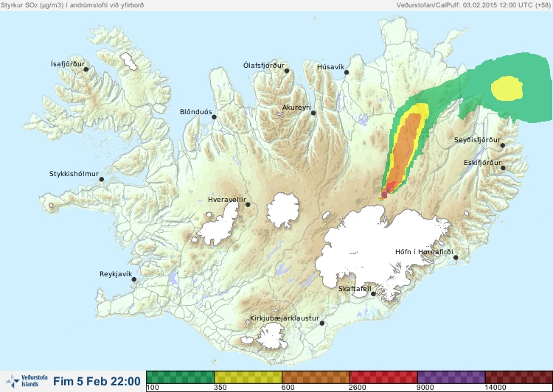Click the Hveravellir location marker
The height and width of the screenshot is (392, 553).
click(x=248, y=204)
